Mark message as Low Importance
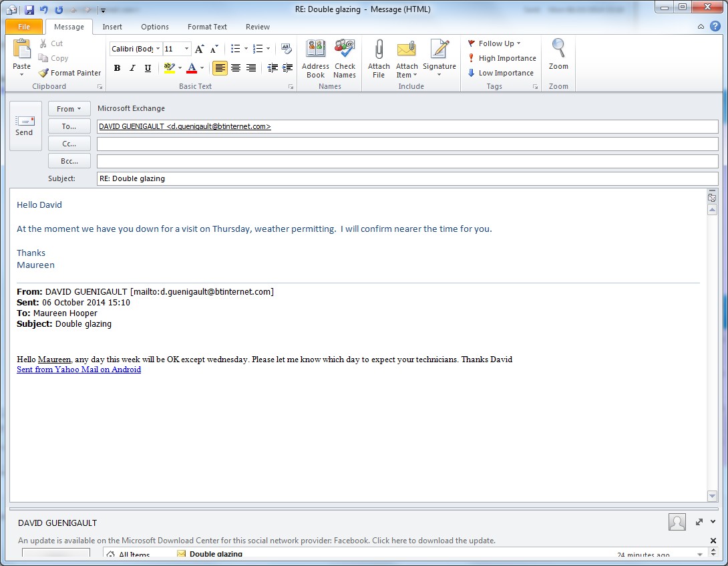728x566 pixels. tap(500, 73)
